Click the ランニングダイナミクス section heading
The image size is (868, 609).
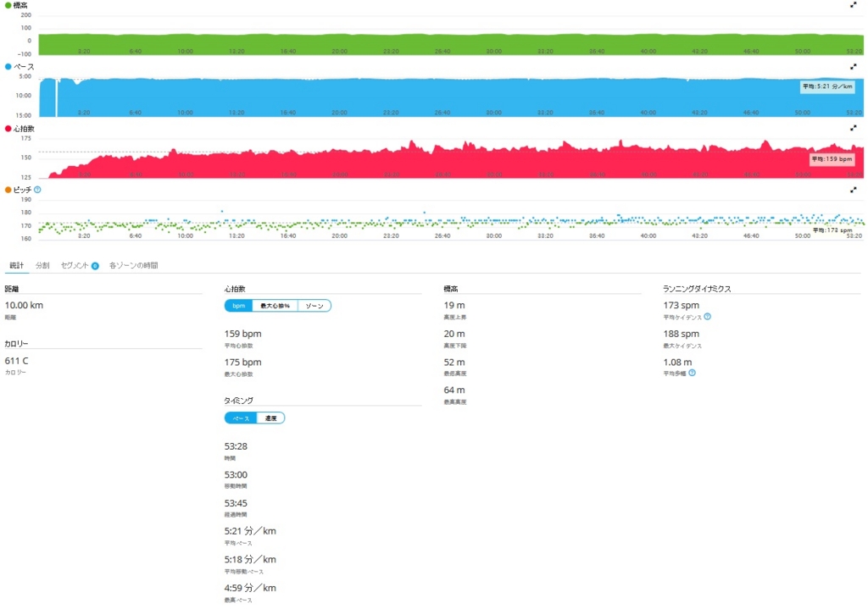[697, 289]
